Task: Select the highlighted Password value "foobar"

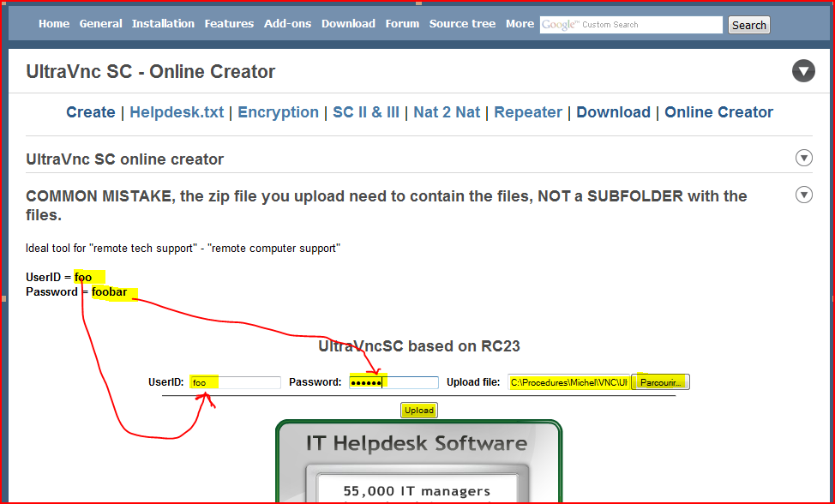Action: coord(109,292)
